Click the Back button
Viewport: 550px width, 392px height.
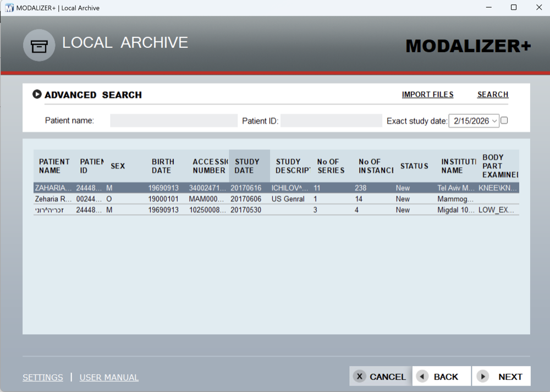tap(441, 376)
